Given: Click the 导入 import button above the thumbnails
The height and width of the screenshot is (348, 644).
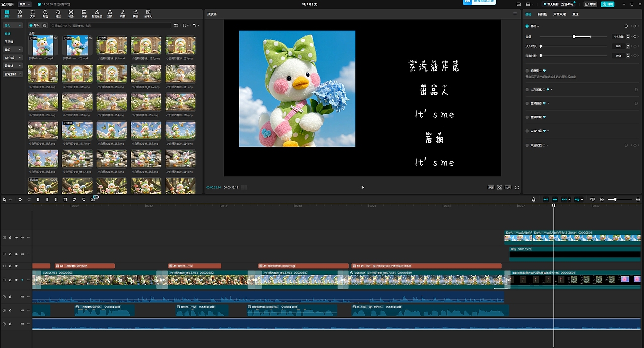Looking at the screenshot, I should click(34, 25).
